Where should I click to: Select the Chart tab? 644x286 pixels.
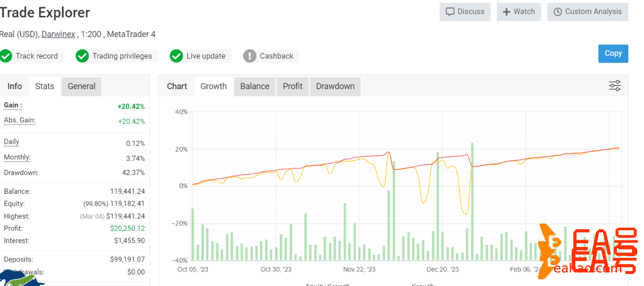(177, 86)
